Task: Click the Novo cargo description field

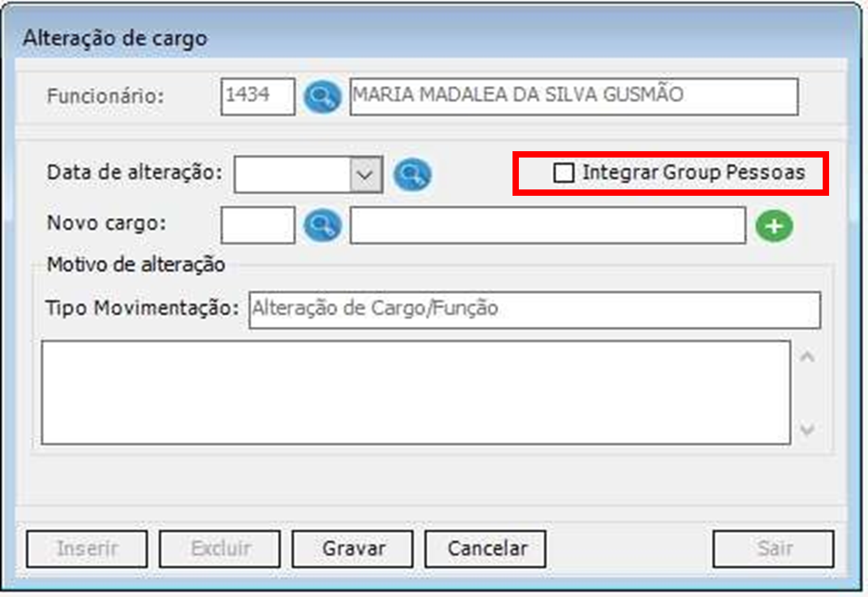Action: click(x=548, y=225)
